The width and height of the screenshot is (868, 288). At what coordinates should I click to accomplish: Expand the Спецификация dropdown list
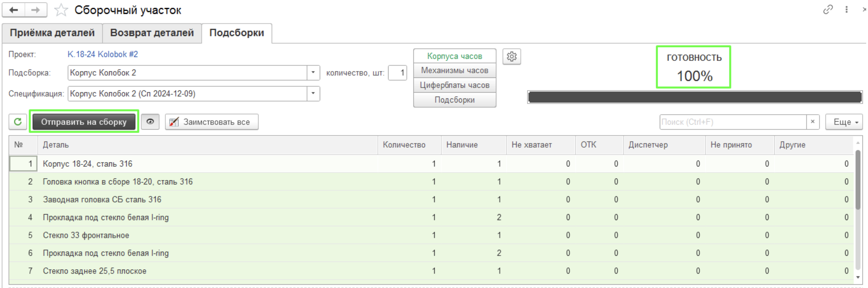coord(313,94)
